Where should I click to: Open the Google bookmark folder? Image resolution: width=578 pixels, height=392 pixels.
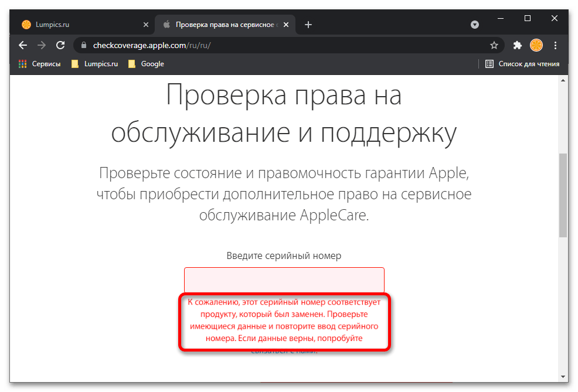pyautogui.click(x=146, y=64)
